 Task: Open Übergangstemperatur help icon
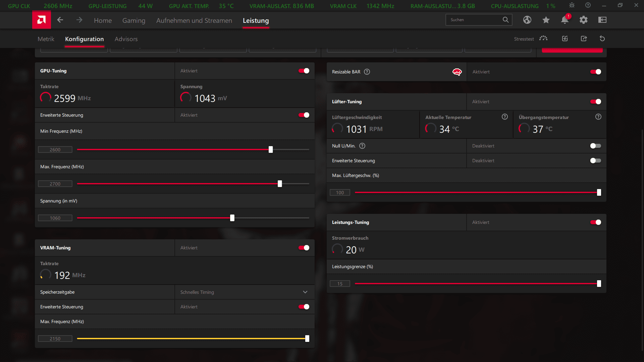[x=598, y=117]
